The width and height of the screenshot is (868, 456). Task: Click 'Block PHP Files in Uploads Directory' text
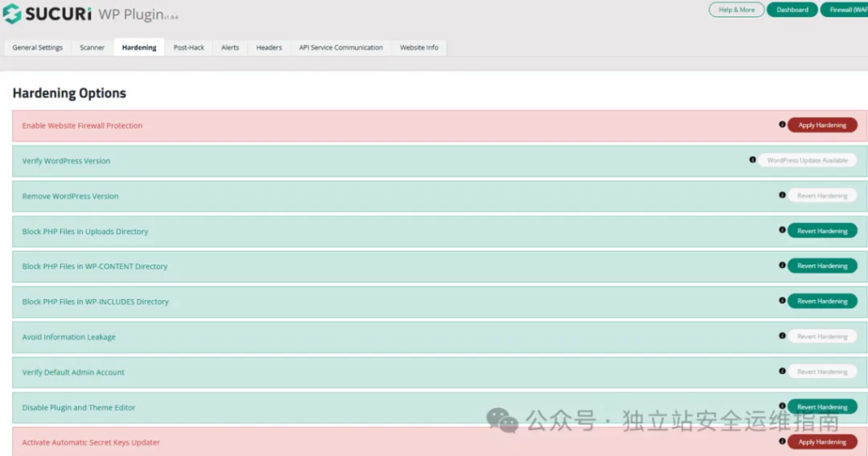(85, 231)
